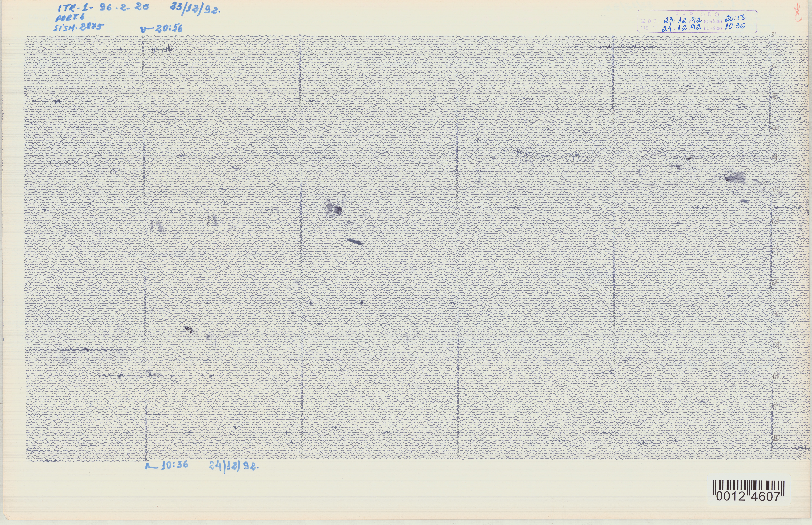Click the handwritten date "24/12/92." at bottom
The height and width of the screenshot is (525, 812).
pos(234,466)
